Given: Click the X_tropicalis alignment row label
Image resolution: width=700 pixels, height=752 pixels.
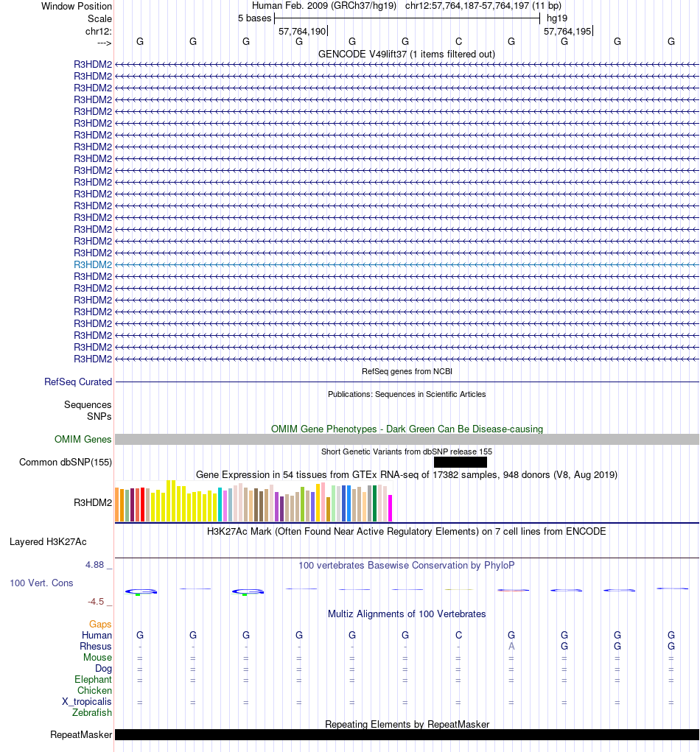Looking at the screenshot, I should (x=87, y=702).
